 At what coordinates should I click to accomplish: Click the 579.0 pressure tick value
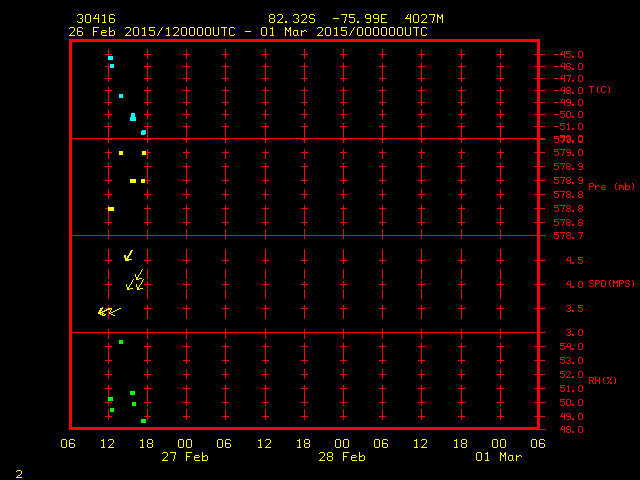[569, 153]
